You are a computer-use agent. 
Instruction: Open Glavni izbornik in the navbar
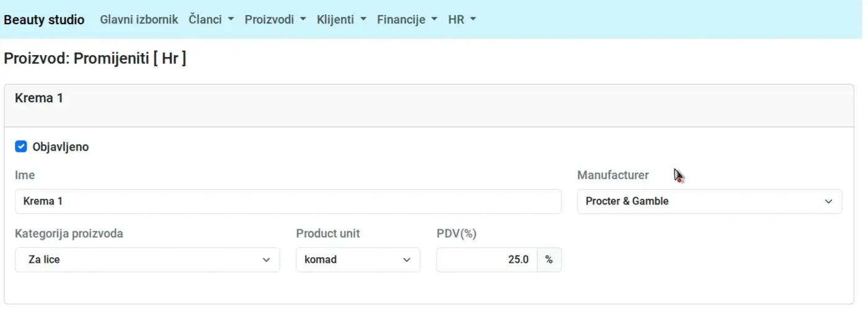139,20
